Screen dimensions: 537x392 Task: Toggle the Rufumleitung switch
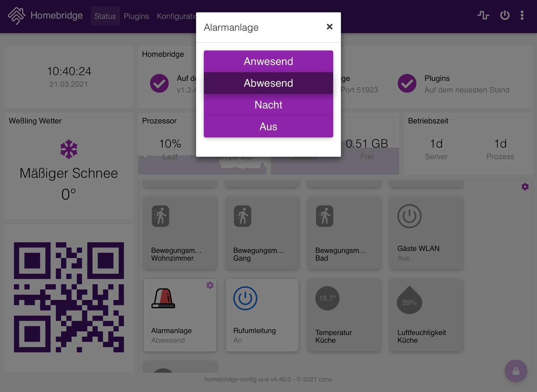click(x=262, y=315)
